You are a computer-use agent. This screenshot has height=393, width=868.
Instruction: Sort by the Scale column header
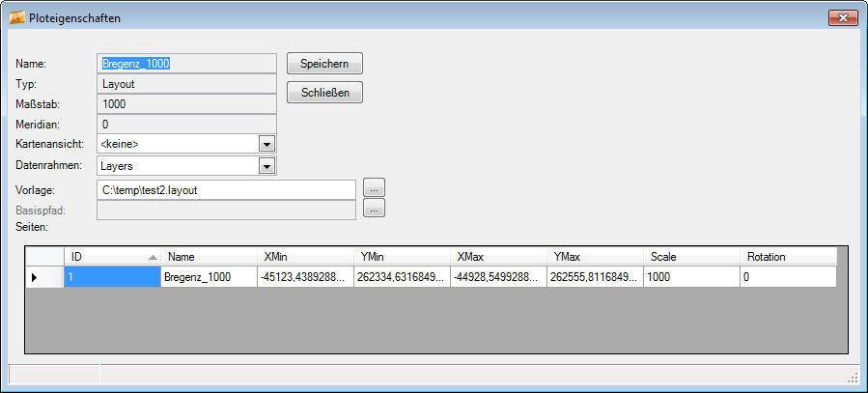click(691, 257)
